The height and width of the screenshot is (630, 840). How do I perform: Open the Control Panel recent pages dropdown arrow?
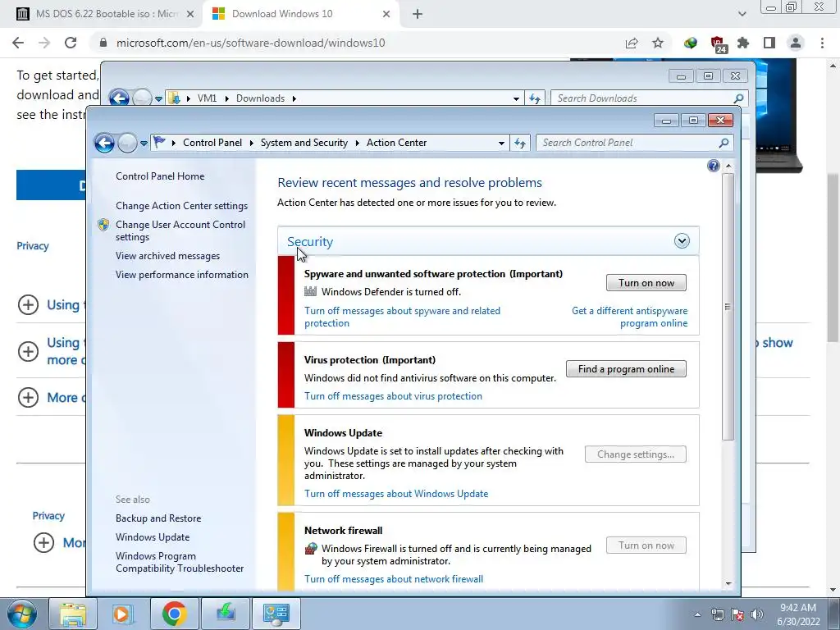[x=144, y=143]
